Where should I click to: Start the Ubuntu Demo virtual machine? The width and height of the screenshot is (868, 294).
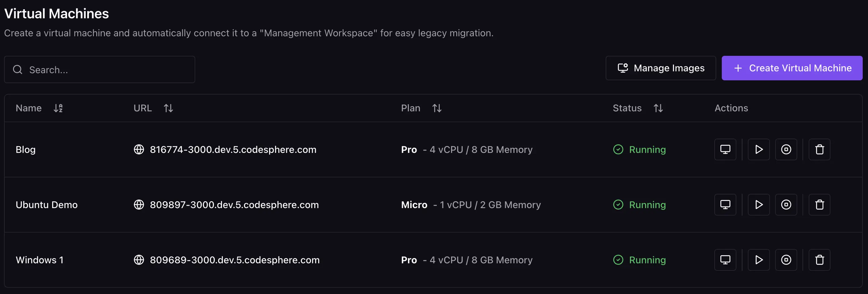759,204
